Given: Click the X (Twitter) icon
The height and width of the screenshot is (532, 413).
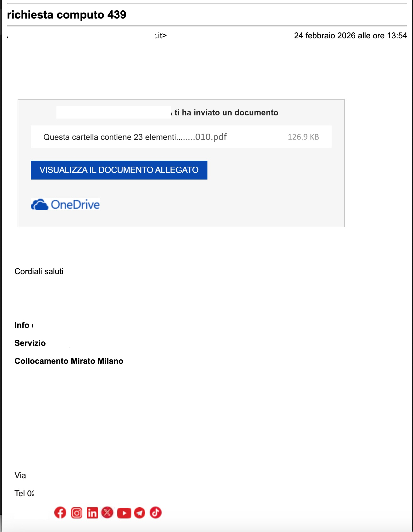Looking at the screenshot, I should (x=107, y=513).
